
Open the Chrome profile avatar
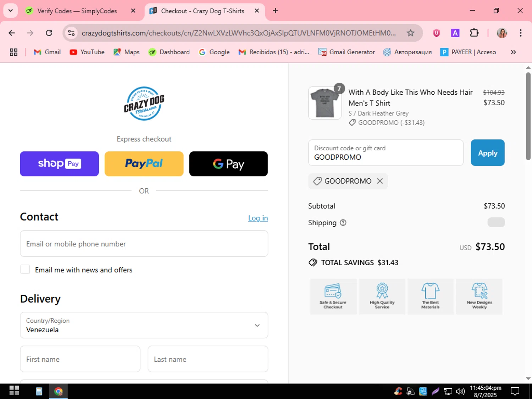click(502, 33)
